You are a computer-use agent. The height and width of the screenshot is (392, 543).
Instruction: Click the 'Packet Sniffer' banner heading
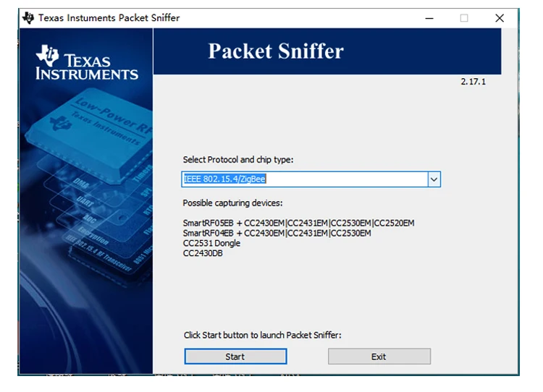[x=276, y=51]
